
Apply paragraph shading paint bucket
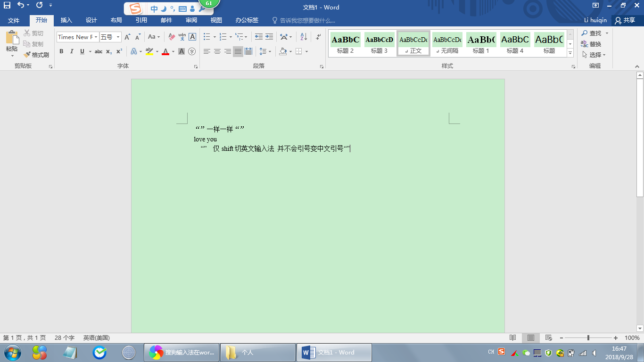[283, 51]
